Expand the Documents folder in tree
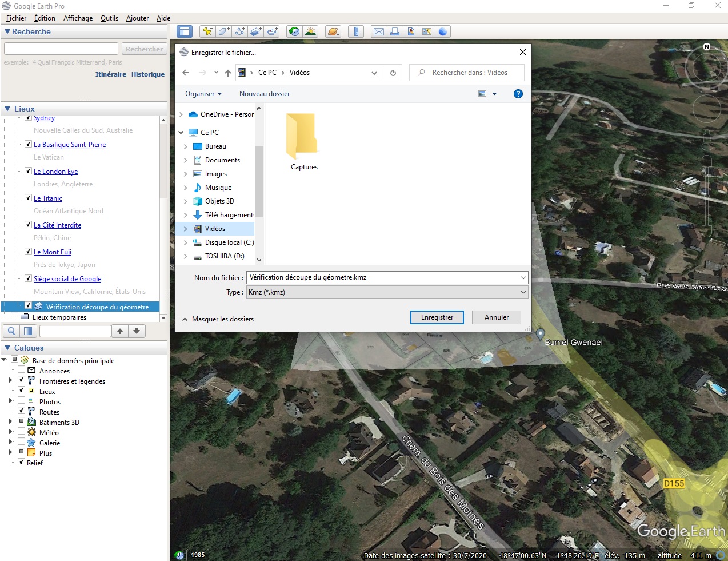Image resolution: width=728 pixels, height=561 pixels. coord(185,160)
